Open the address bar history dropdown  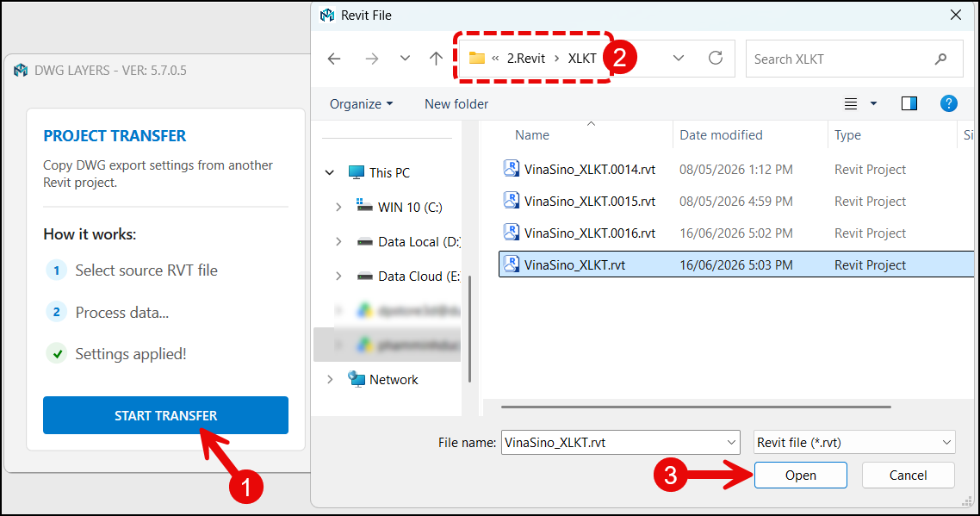pos(678,59)
